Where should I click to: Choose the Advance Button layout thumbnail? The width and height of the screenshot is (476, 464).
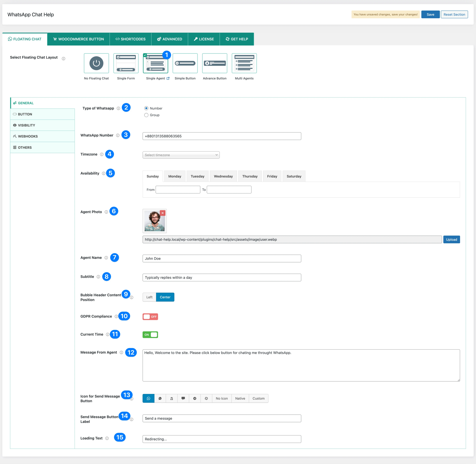215,63
